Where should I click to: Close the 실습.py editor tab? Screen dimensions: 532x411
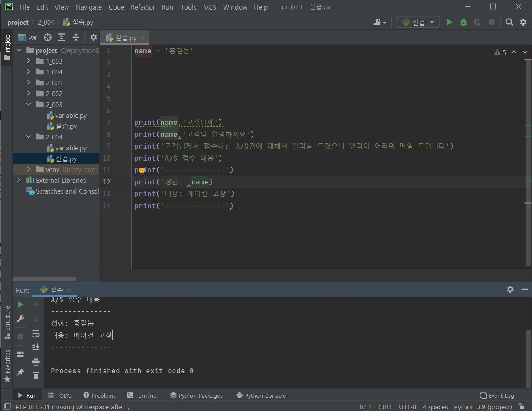143,38
